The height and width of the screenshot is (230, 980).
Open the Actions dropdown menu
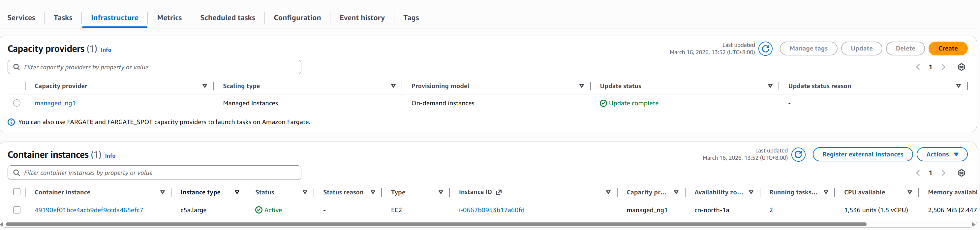coord(941,155)
